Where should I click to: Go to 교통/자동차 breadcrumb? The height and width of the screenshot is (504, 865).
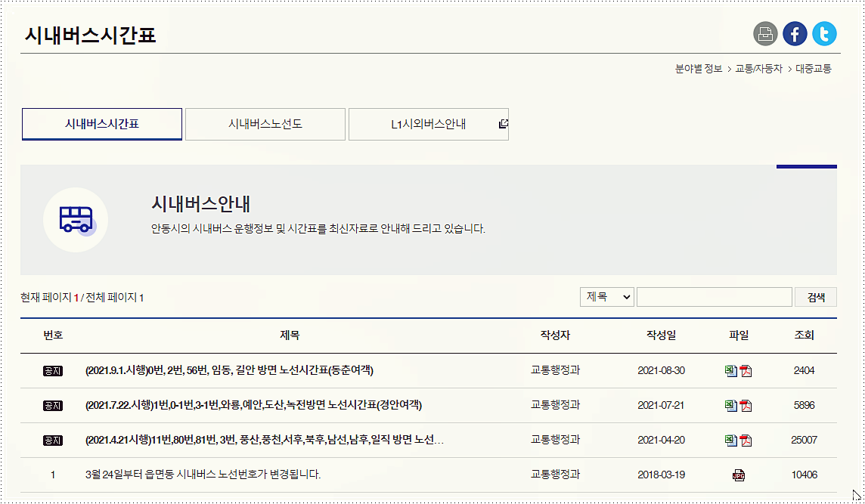[x=759, y=69]
